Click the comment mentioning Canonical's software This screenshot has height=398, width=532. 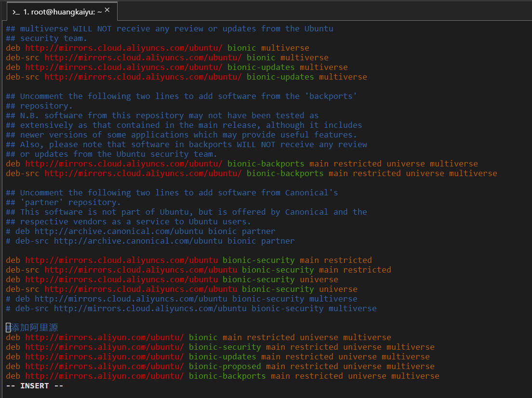pos(172,192)
